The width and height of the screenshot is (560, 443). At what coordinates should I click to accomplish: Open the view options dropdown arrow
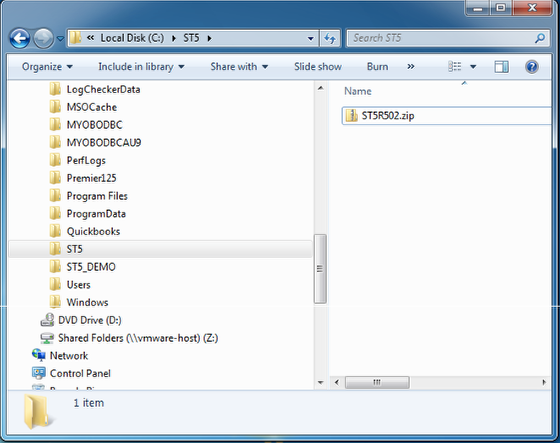tap(473, 67)
